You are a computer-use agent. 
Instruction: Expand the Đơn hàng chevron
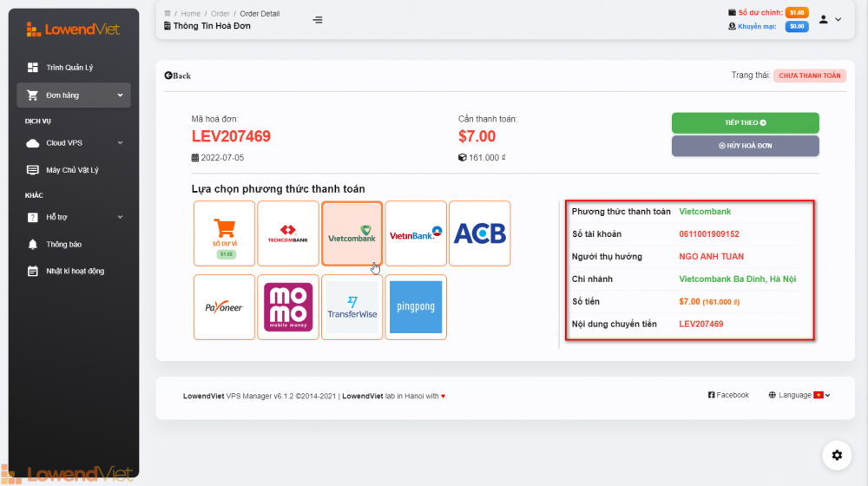[120, 95]
